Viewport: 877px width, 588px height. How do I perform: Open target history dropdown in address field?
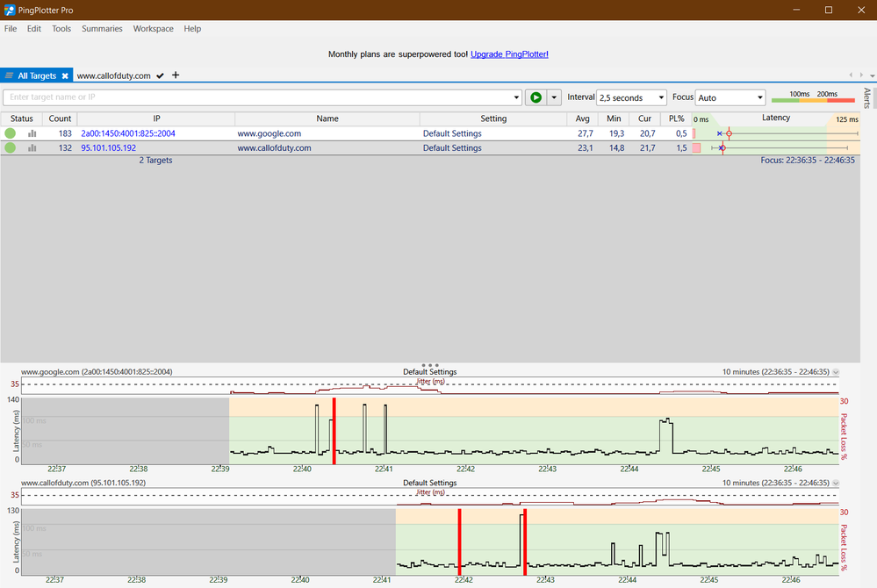[516, 97]
